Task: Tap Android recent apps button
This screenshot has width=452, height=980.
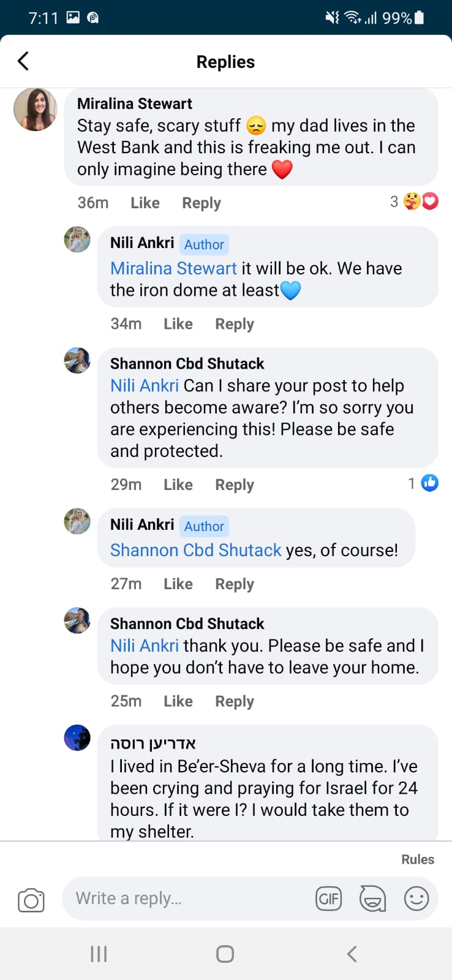Action: (x=99, y=954)
